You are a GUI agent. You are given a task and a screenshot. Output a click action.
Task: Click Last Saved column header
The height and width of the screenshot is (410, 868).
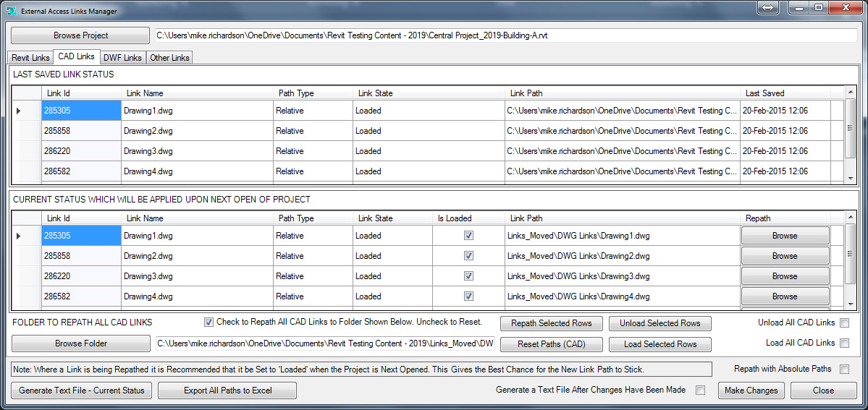(785, 93)
